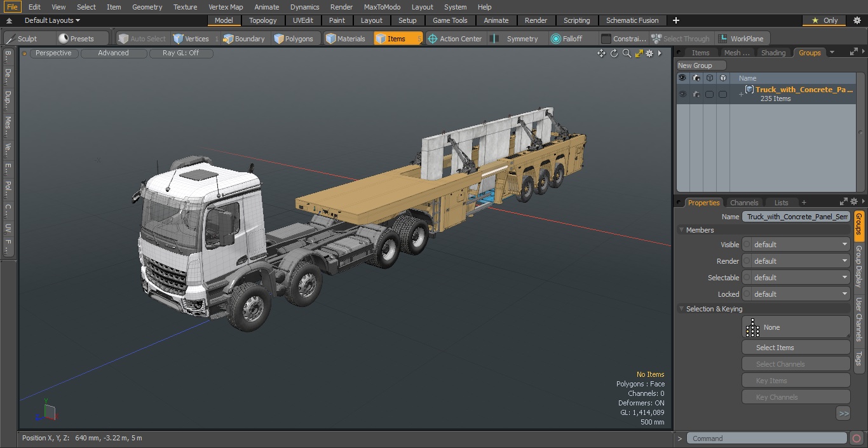Click the layout collapse arrow icon at top left
Image resolution: width=868 pixels, height=448 pixels.
(x=9, y=20)
